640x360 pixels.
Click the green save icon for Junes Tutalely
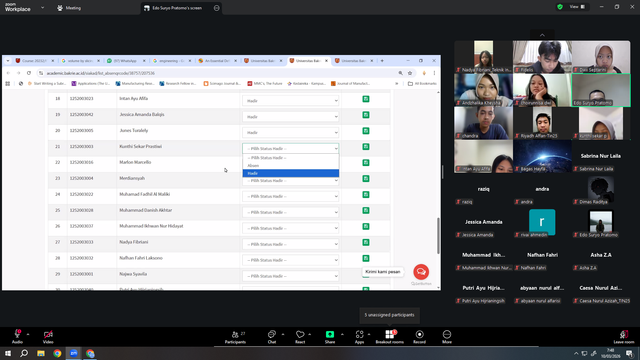pos(366,131)
